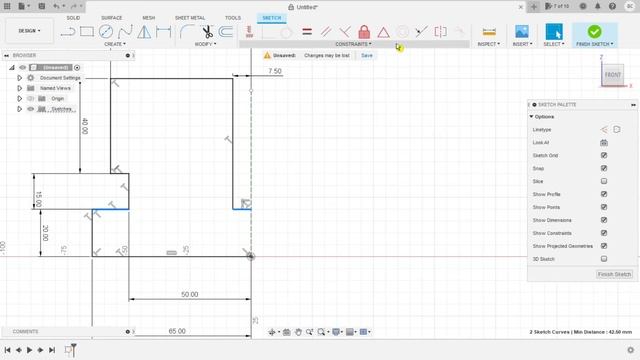Select the Sketch Dimension tool
This screenshot has width=640, height=360.
163,31
